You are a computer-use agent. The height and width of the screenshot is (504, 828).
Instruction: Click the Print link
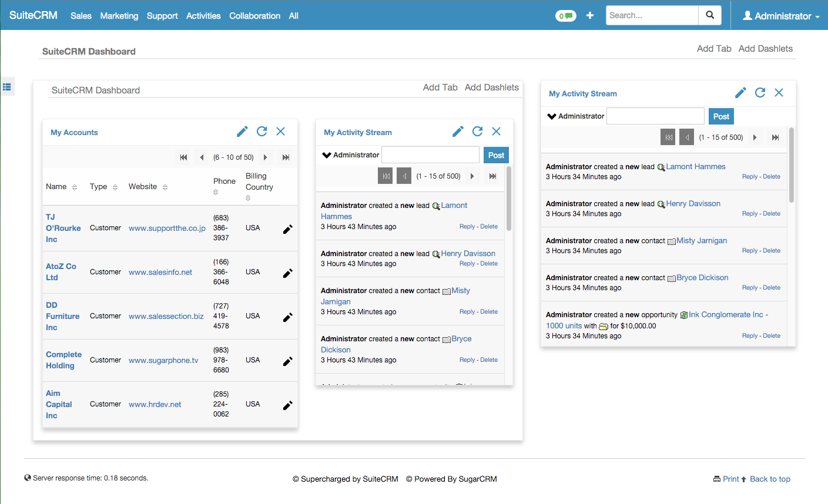(730, 479)
